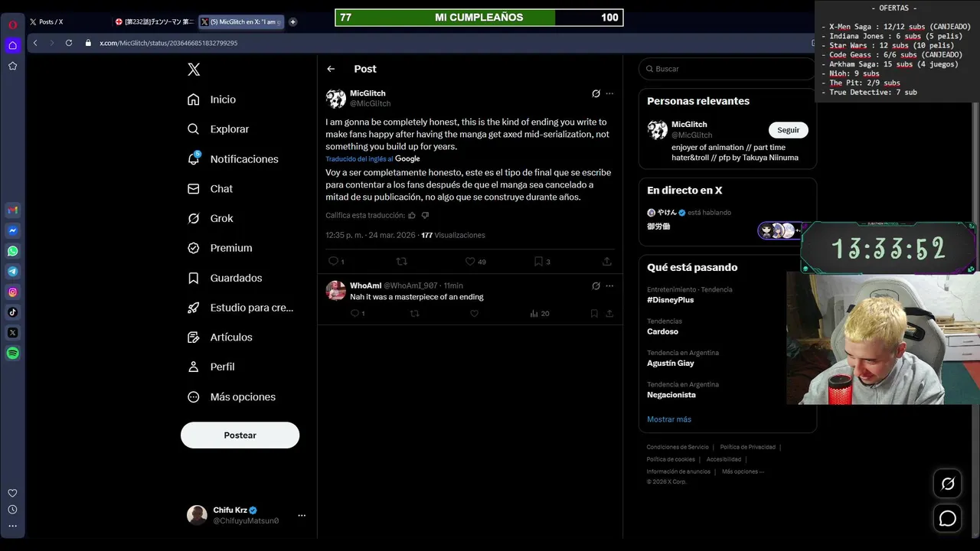This screenshot has width=980, height=551.
Task: Click the Buscar search field
Action: [727, 69]
